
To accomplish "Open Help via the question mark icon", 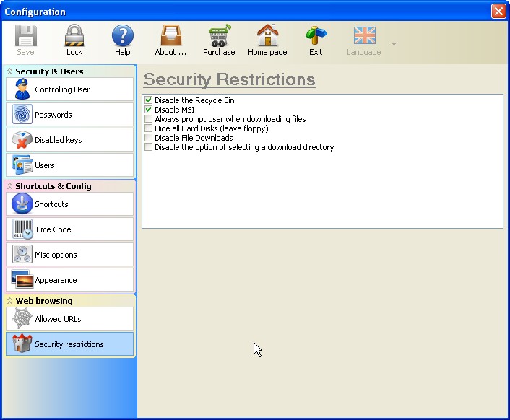I will coord(123,35).
